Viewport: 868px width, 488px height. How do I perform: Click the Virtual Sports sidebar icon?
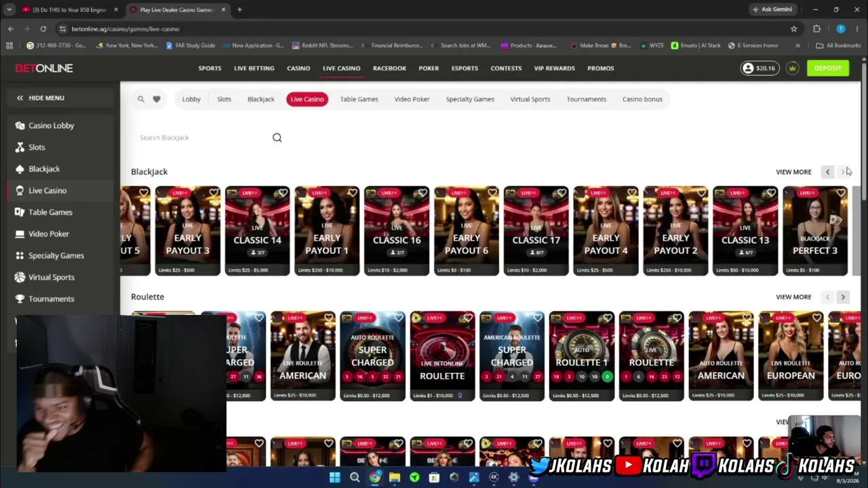click(x=20, y=277)
